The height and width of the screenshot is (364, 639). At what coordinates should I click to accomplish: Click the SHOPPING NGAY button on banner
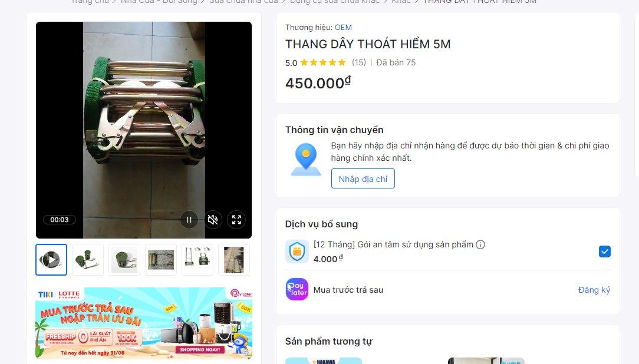(200, 349)
